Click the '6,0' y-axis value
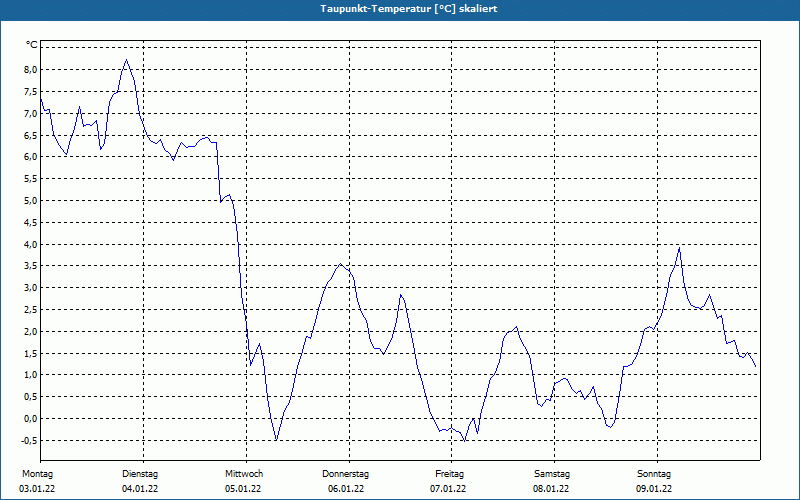This screenshot has width=800, height=500. pos(31,157)
